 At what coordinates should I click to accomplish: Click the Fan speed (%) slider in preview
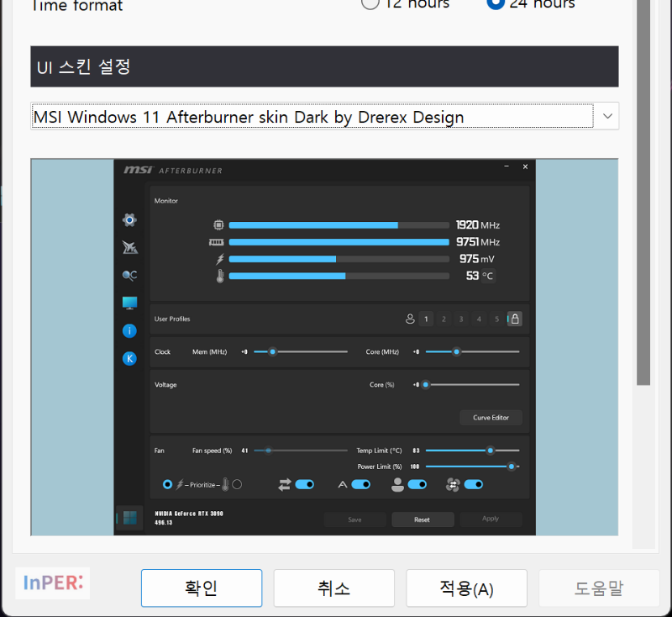click(301, 451)
